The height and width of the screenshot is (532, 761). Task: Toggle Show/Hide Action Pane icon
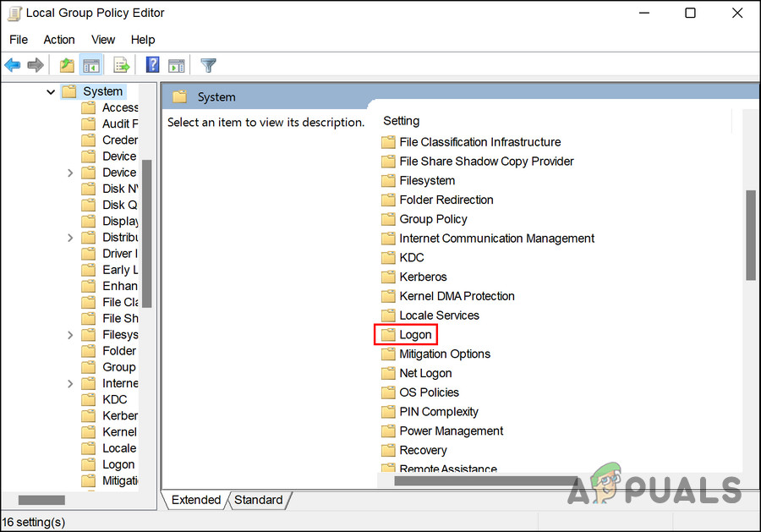(176, 65)
